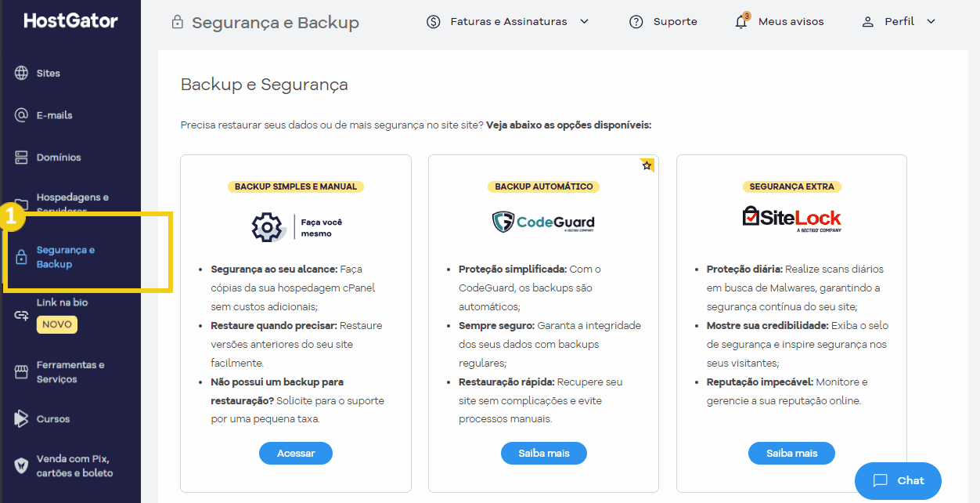Click the star icon on the CodeGuard card
This screenshot has width=980, height=503.
[647, 165]
